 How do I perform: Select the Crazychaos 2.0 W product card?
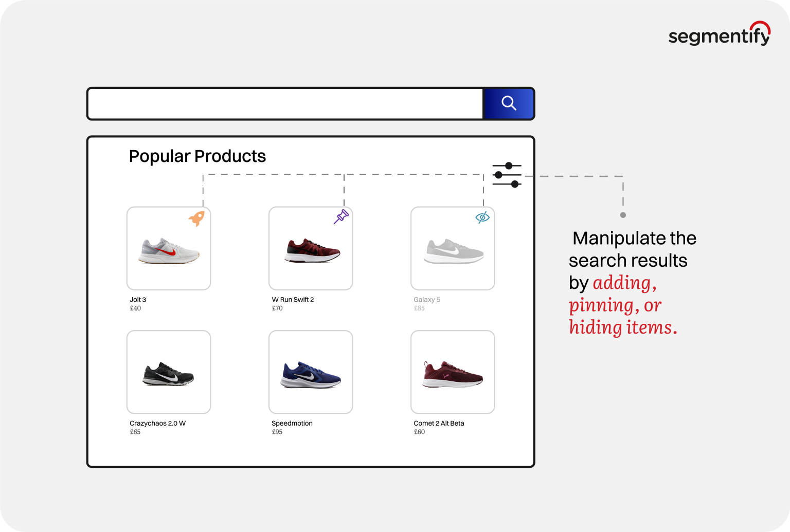click(169, 372)
